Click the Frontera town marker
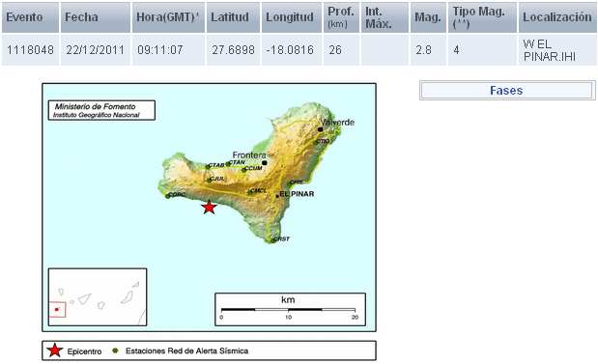The width and height of the screenshot is (598, 364). 265,163
